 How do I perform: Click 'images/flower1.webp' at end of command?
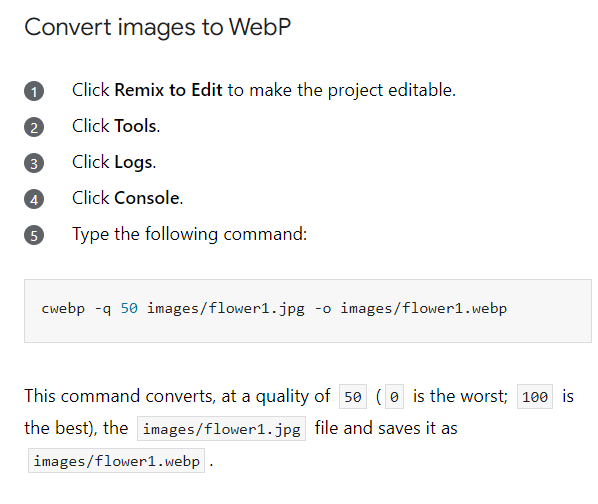(424, 308)
